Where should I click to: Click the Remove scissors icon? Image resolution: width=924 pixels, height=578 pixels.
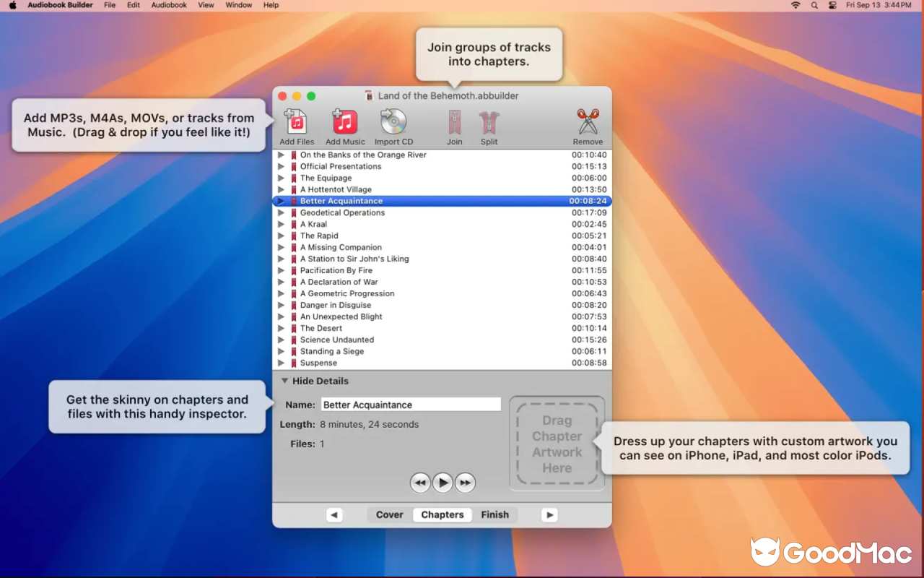point(588,123)
